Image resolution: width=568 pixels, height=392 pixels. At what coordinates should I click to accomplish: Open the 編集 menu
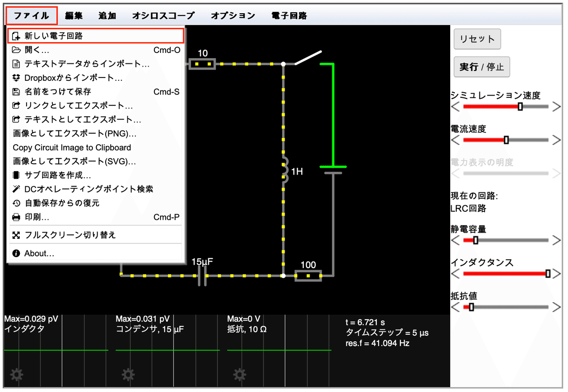click(x=74, y=16)
